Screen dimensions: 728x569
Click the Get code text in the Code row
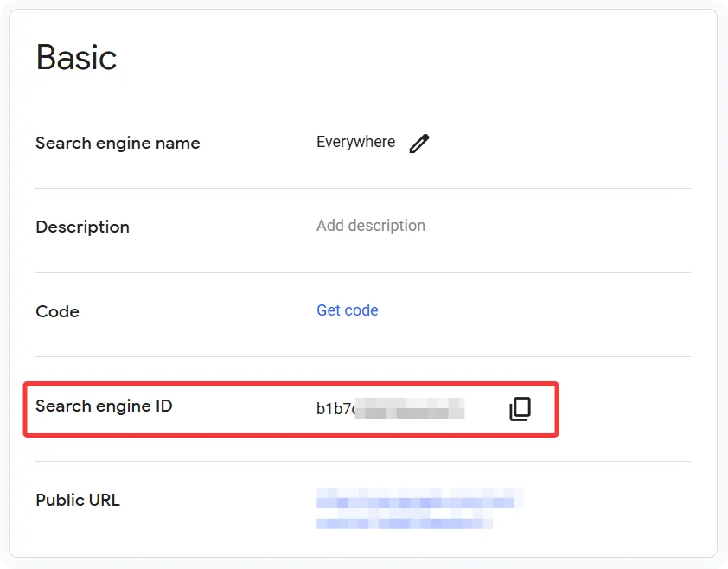coord(347,310)
